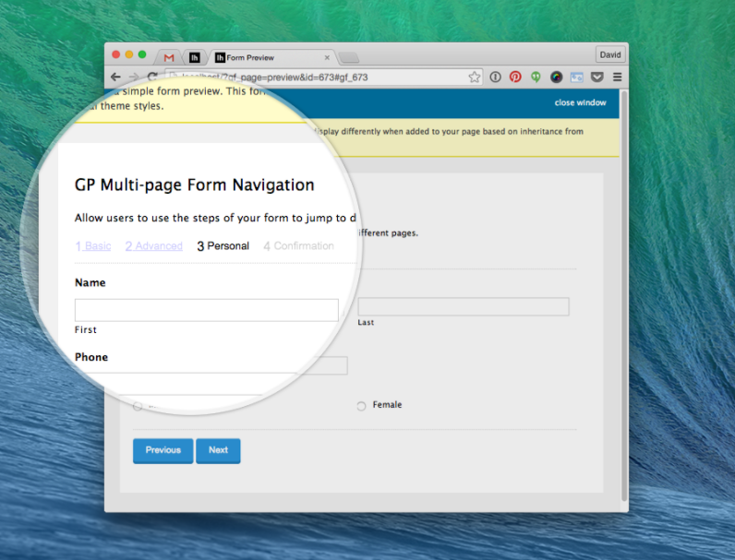
Task: Click the browser forward arrow
Action: [134, 77]
